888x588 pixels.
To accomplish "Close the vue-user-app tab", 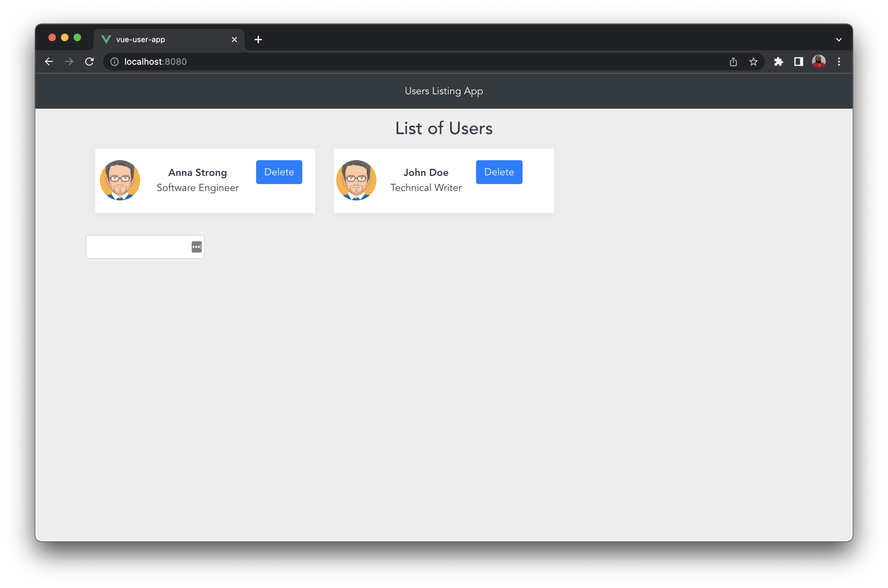I will (x=234, y=40).
